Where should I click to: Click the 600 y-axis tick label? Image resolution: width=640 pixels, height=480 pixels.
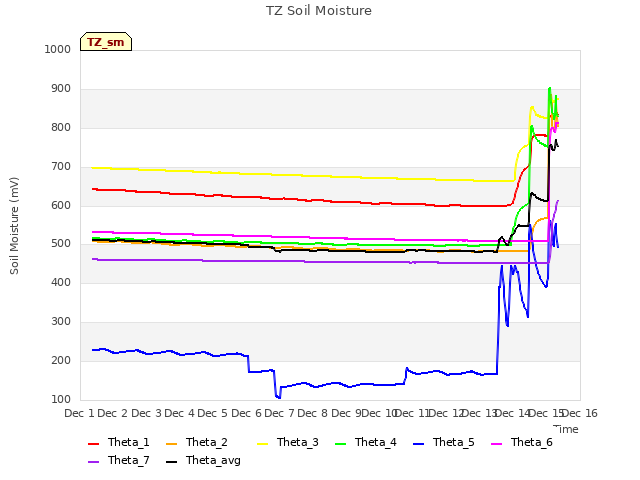(x=61, y=205)
